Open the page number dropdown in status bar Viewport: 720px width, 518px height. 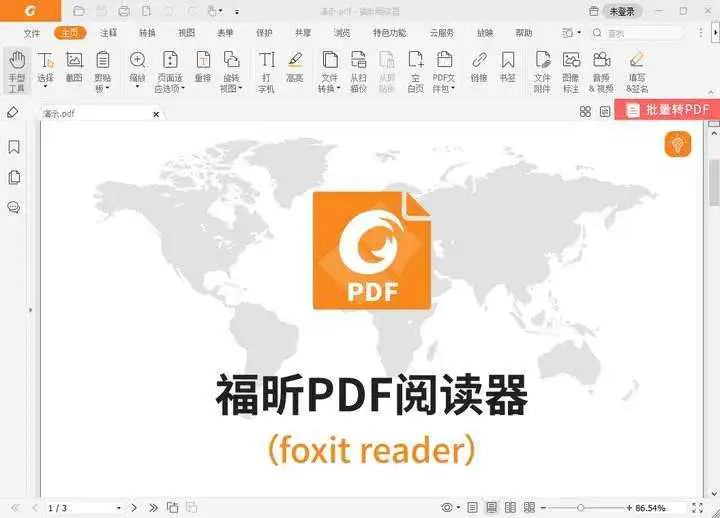118,508
